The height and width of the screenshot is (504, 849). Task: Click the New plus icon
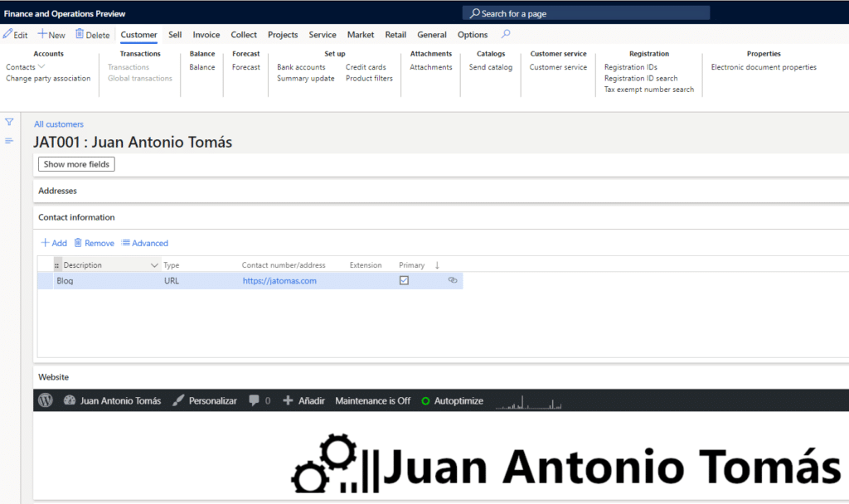41,34
